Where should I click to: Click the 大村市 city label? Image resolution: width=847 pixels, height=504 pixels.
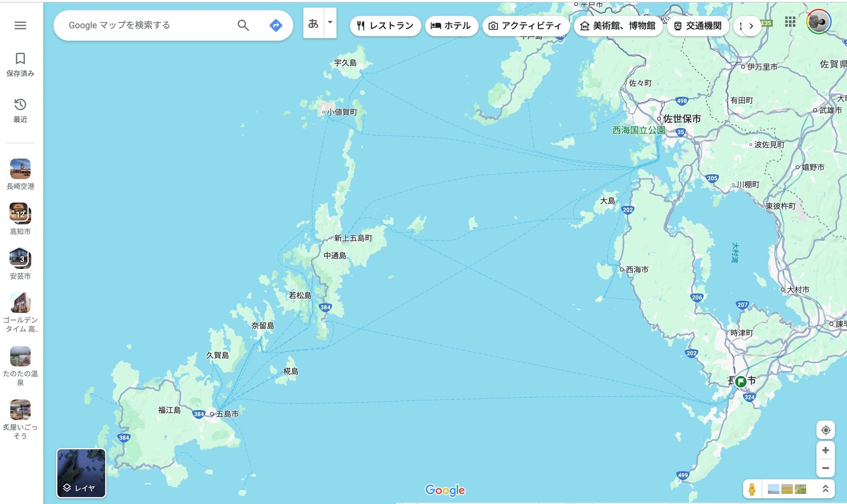[798, 290]
